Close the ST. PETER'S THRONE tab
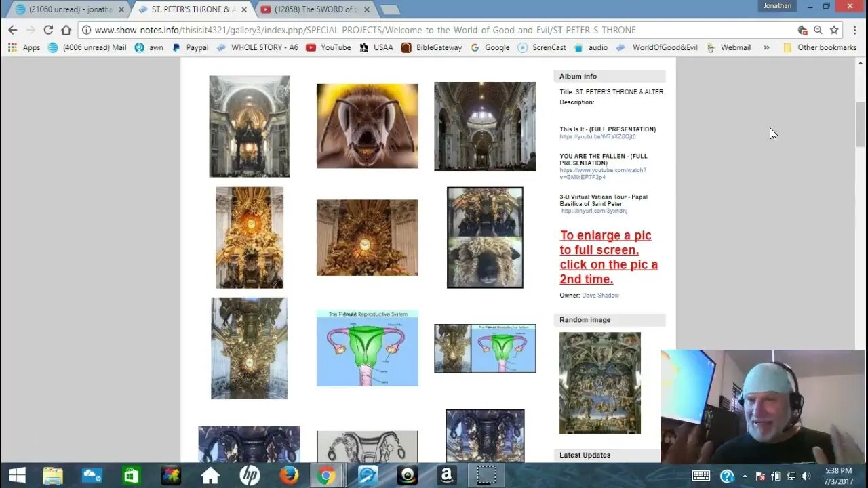Viewport: 868px width, 488px height. point(244,9)
